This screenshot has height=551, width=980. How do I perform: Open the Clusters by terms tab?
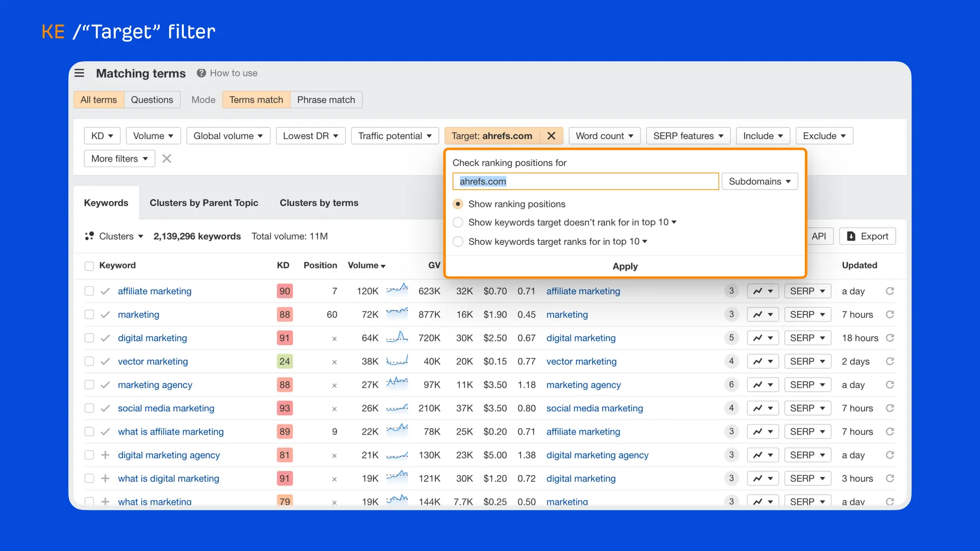319,203
